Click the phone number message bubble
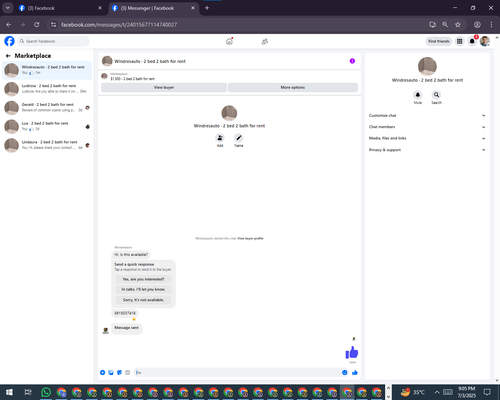500x400 pixels. (125, 313)
